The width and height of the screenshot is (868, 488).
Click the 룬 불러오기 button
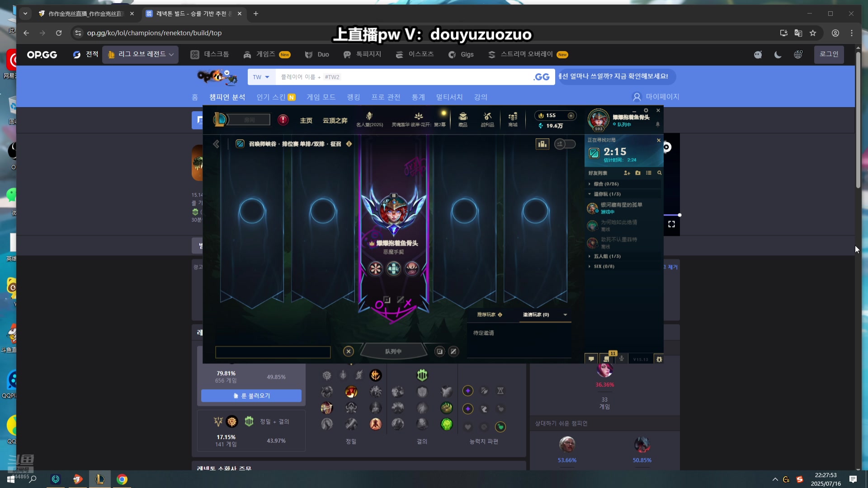pyautogui.click(x=251, y=395)
